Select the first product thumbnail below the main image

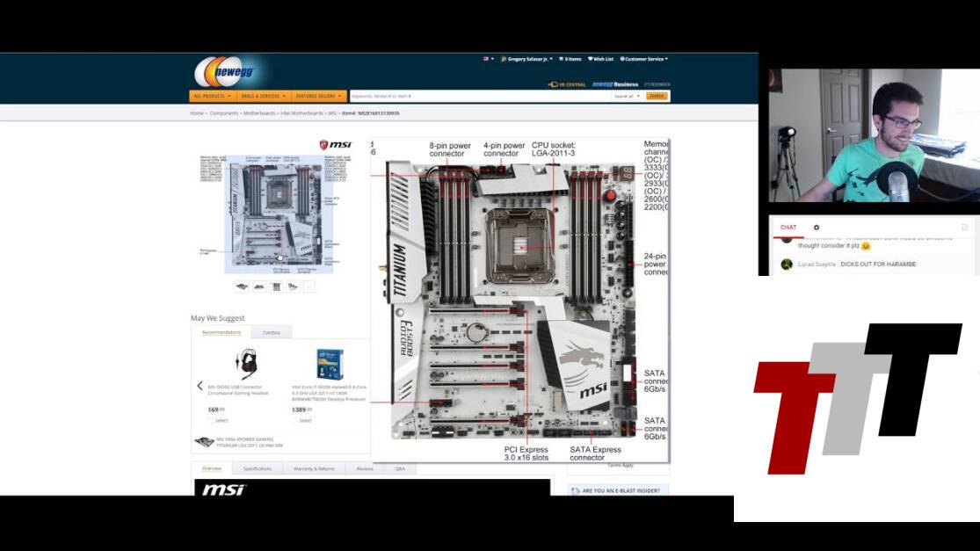point(242,286)
